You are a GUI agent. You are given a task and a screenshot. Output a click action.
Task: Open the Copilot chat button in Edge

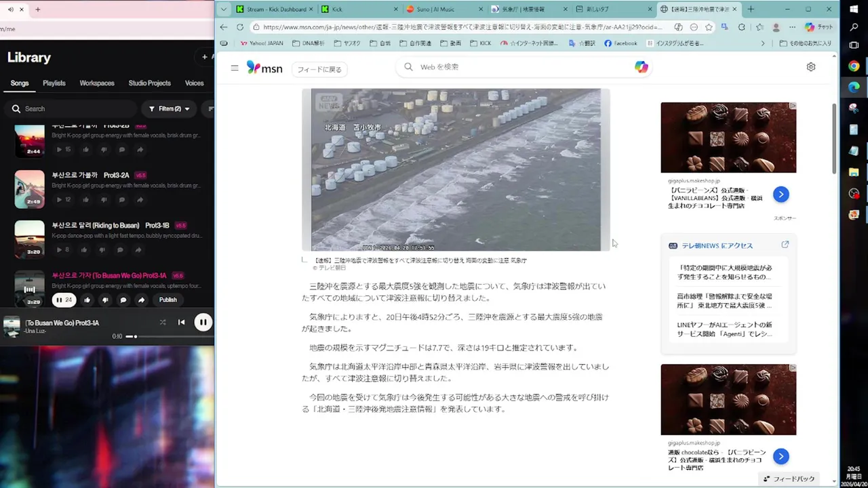coord(819,27)
